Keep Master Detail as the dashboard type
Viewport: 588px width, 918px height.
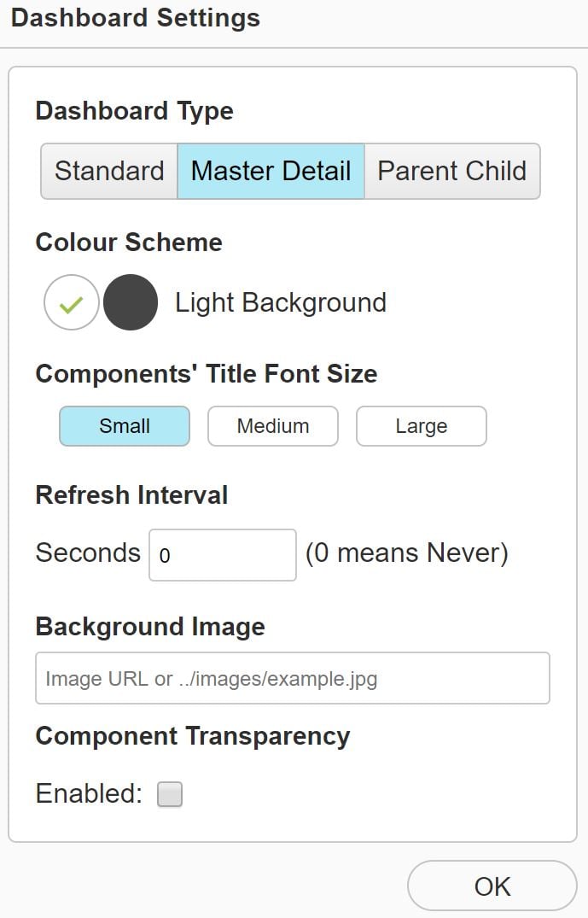271,171
